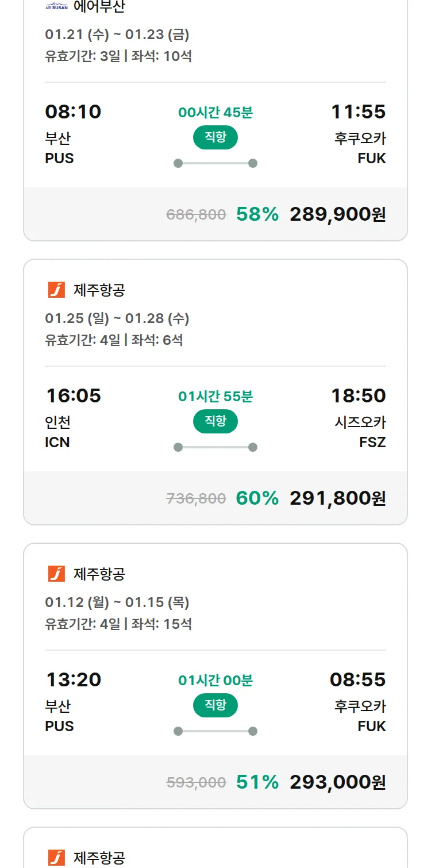Click Jeju Air logo on 01.12 flight card
431x868 pixels.
click(x=56, y=574)
